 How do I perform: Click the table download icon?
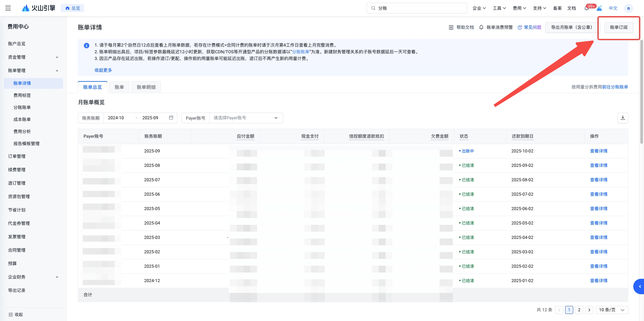click(x=623, y=118)
